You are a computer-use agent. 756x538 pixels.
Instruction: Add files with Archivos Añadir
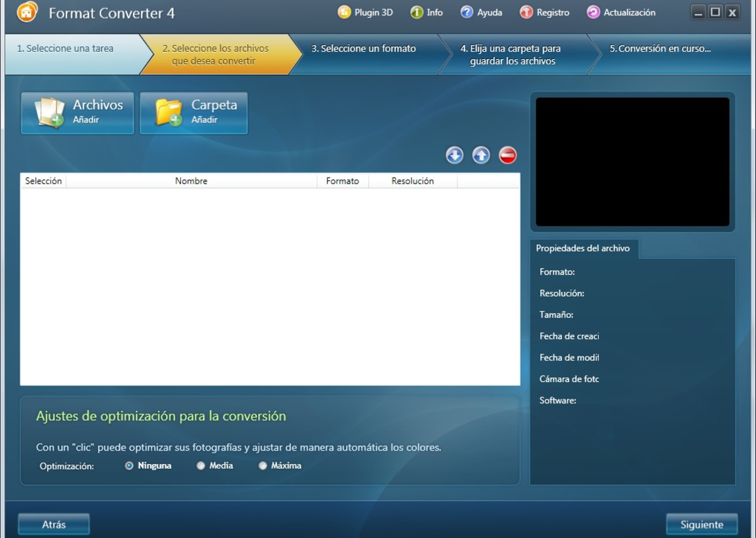(x=77, y=113)
